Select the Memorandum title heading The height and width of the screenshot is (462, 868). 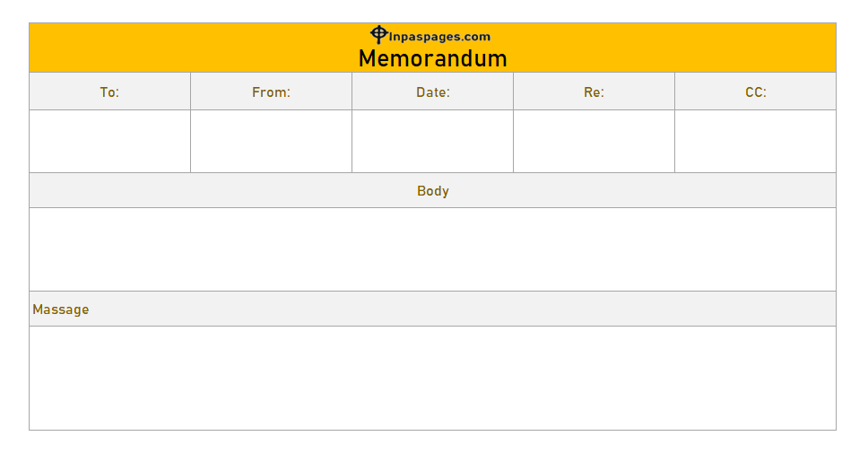pyautogui.click(x=432, y=58)
